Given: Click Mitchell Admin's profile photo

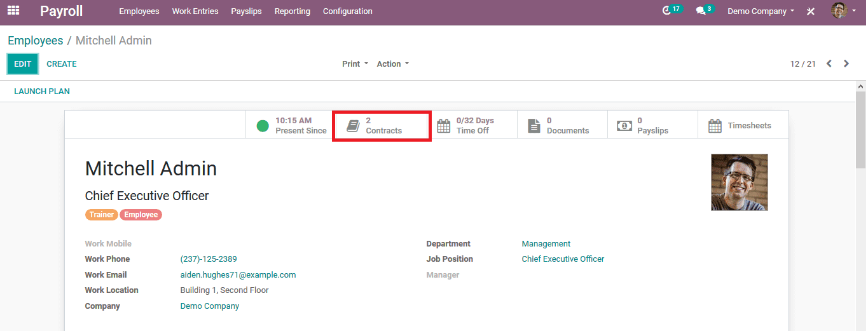Looking at the screenshot, I should pyautogui.click(x=740, y=182).
